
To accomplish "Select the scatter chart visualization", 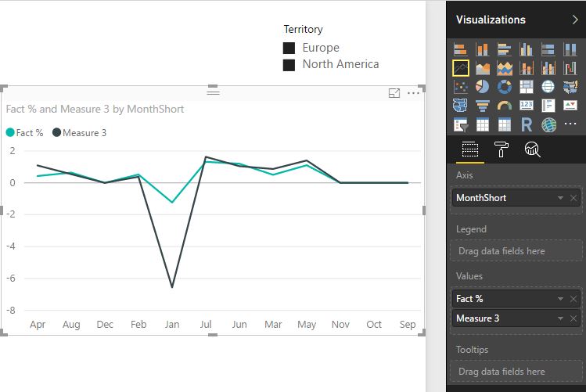I will click(x=460, y=87).
